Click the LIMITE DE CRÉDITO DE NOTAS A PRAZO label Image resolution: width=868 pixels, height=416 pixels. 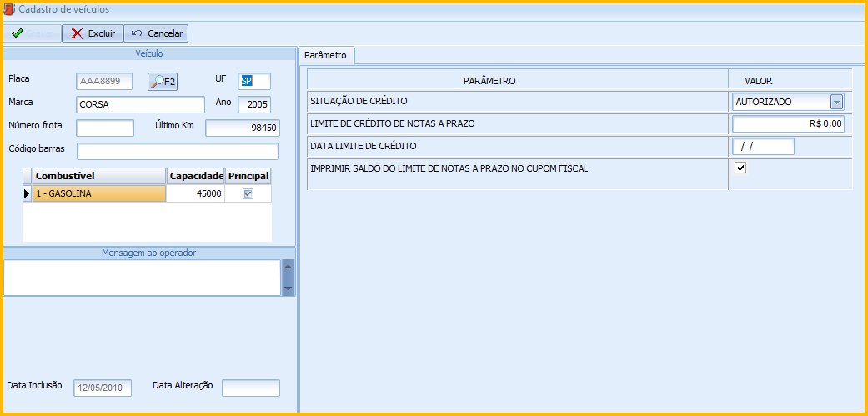tap(393, 123)
